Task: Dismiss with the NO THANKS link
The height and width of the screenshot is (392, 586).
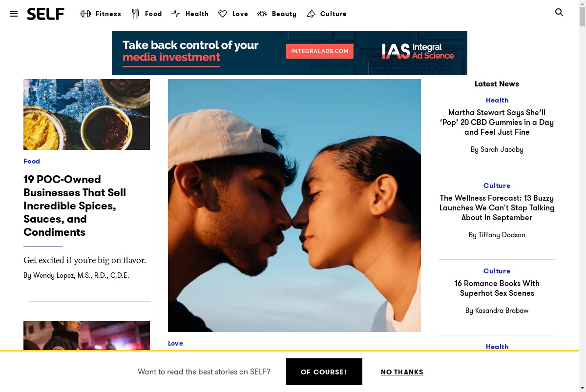Action: pos(402,372)
